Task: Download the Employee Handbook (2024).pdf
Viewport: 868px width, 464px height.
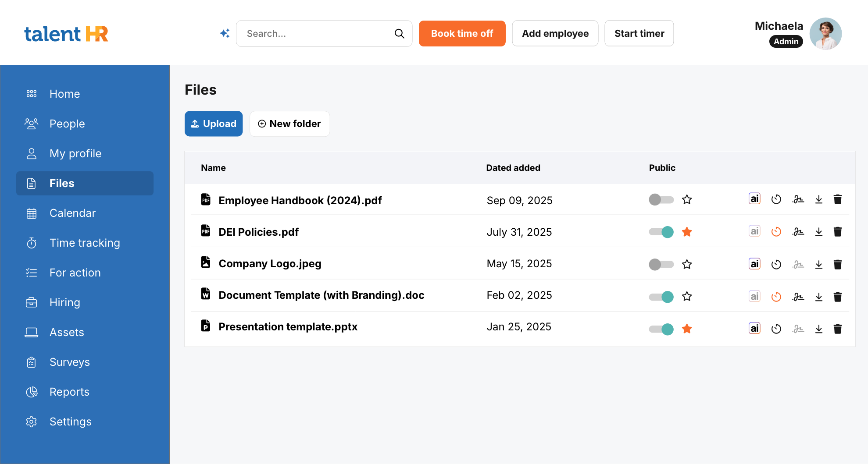Action: [819, 199]
